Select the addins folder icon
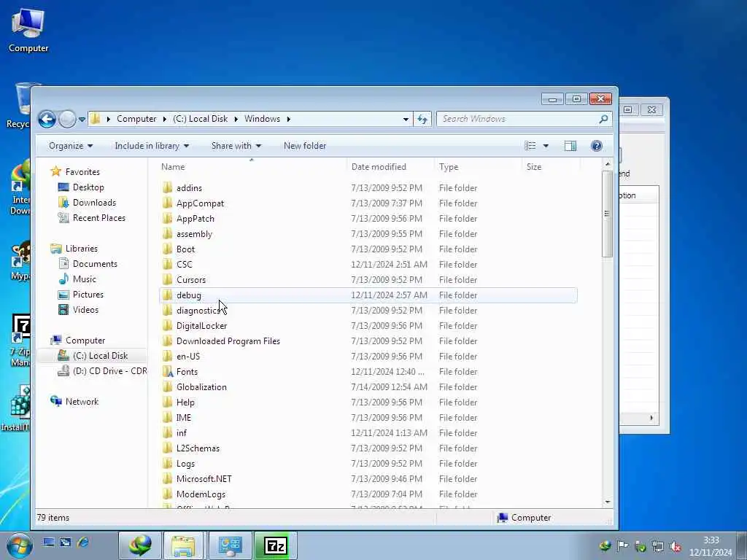This screenshot has height=560, width=747. point(167,187)
